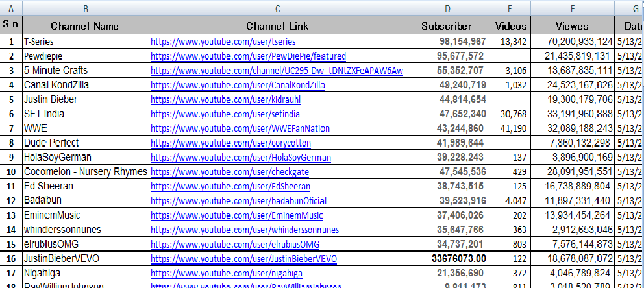644x288 pixels.
Task: Select subscriber count 95,677,572
Action: pos(447,56)
